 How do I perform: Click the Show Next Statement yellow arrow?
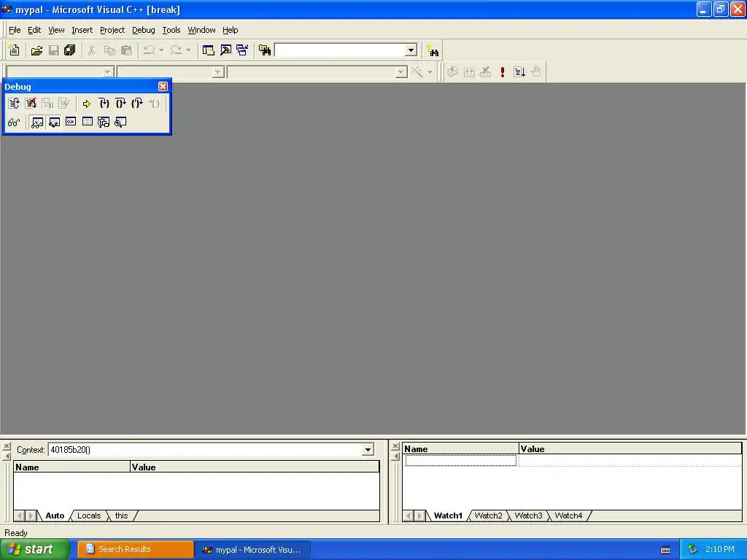86,104
